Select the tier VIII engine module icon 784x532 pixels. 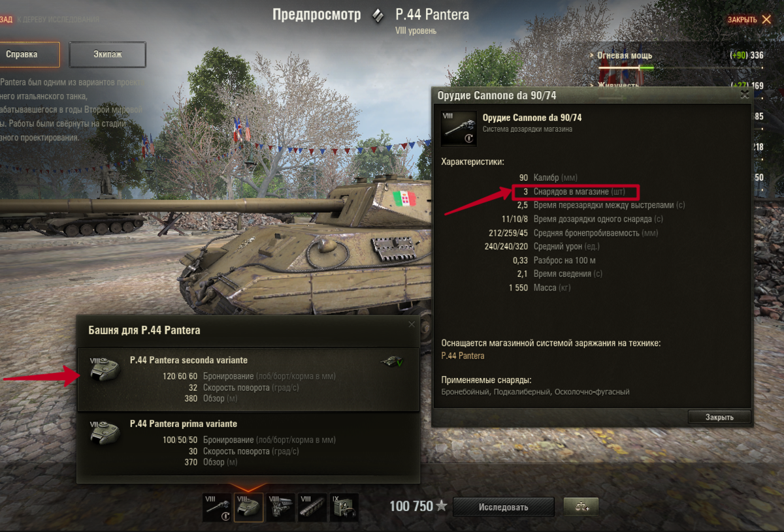pyautogui.click(x=281, y=507)
